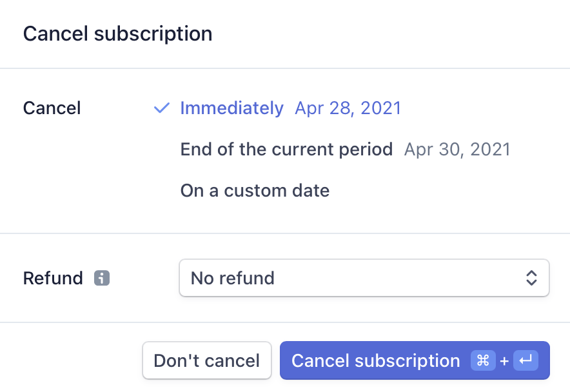
Task: Click the Apr 28, 2021 date
Action: 348,108
